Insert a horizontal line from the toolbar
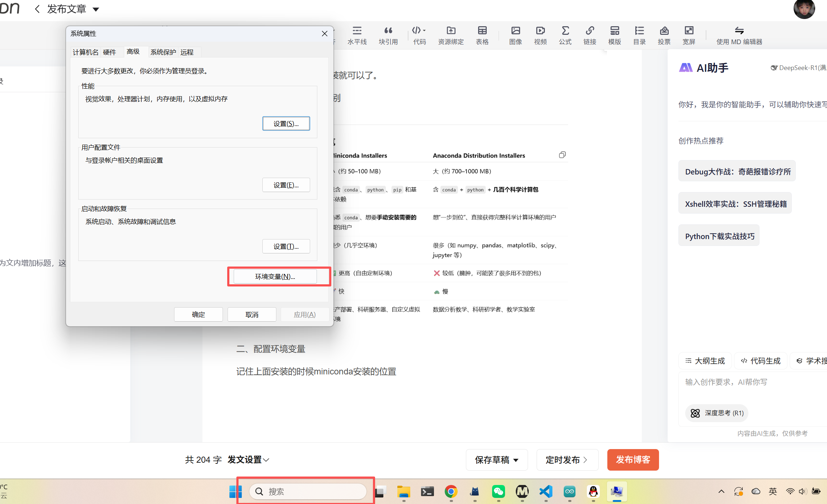 (357, 35)
